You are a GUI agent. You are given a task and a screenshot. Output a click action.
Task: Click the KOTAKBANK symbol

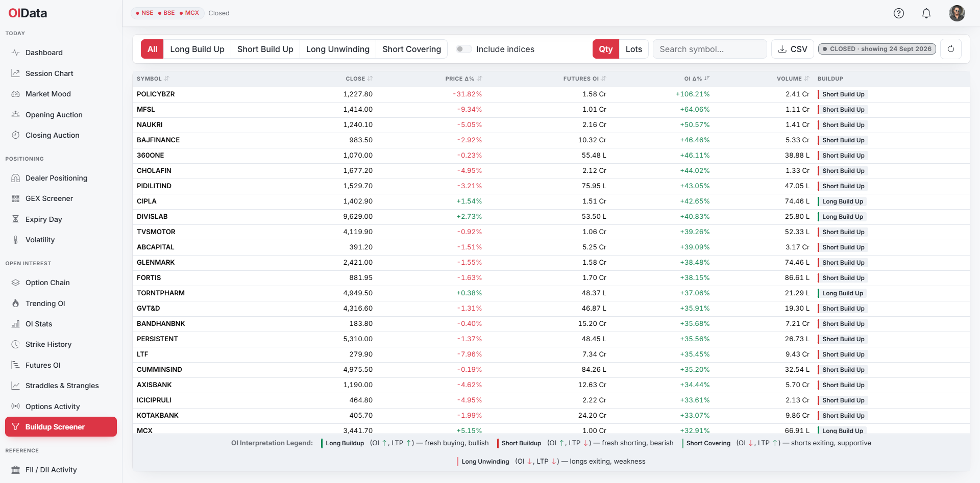tap(158, 416)
